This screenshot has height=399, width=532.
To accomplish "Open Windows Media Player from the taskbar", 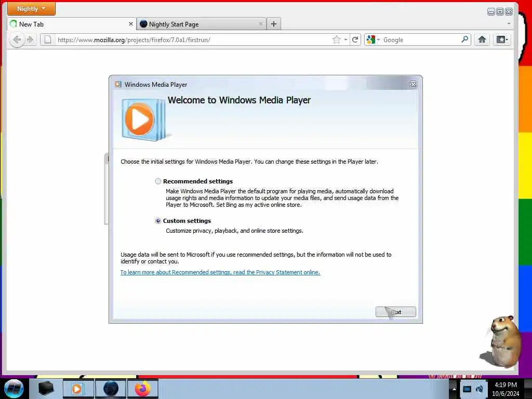I will point(78,389).
